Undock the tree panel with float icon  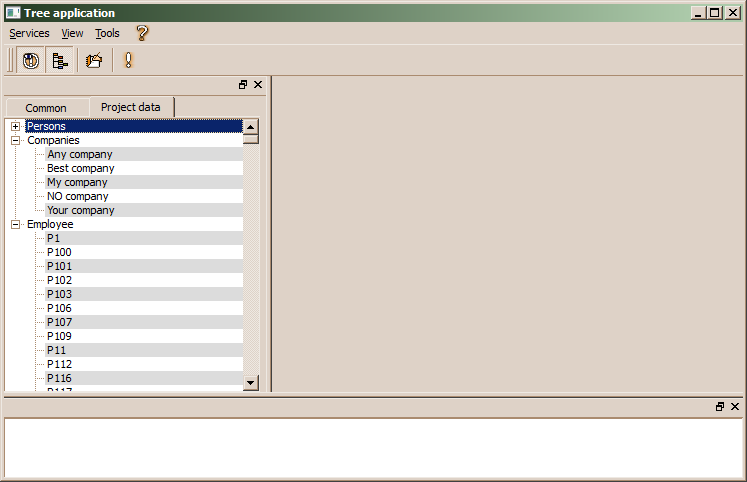pos(243,85)
